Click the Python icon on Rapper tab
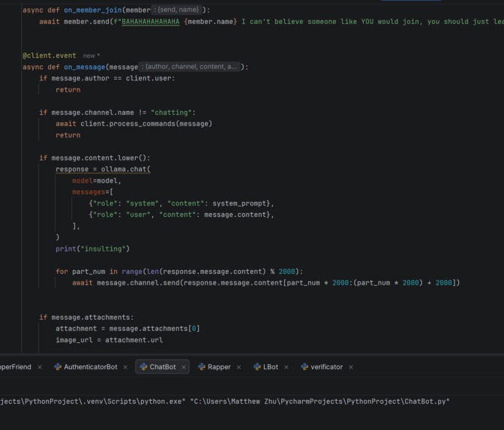Viewport: 504px width, 430px height. coord(202,367)
